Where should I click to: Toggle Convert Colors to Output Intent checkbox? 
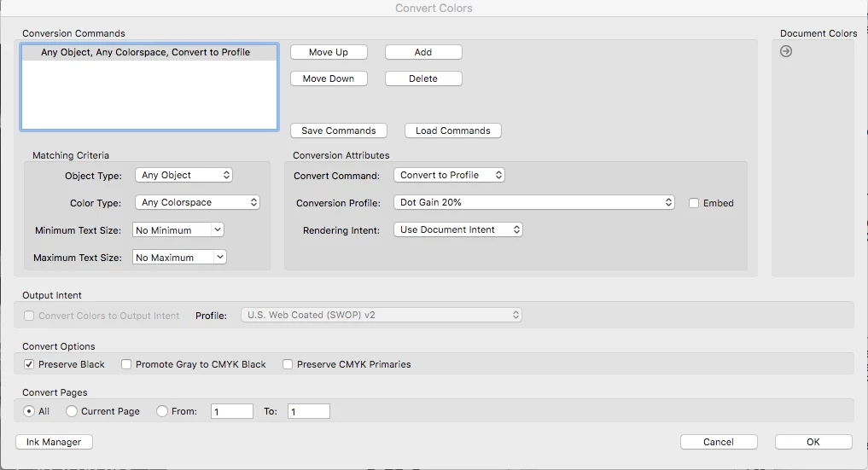tap(29, 316)
